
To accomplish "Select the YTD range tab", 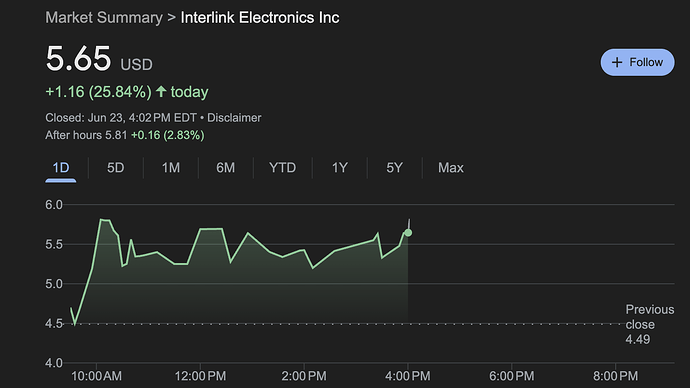I will point(283,168).
